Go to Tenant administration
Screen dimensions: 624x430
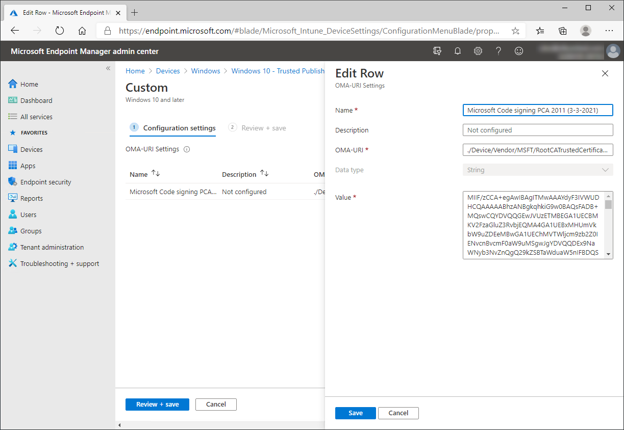(x=52, y=247)
